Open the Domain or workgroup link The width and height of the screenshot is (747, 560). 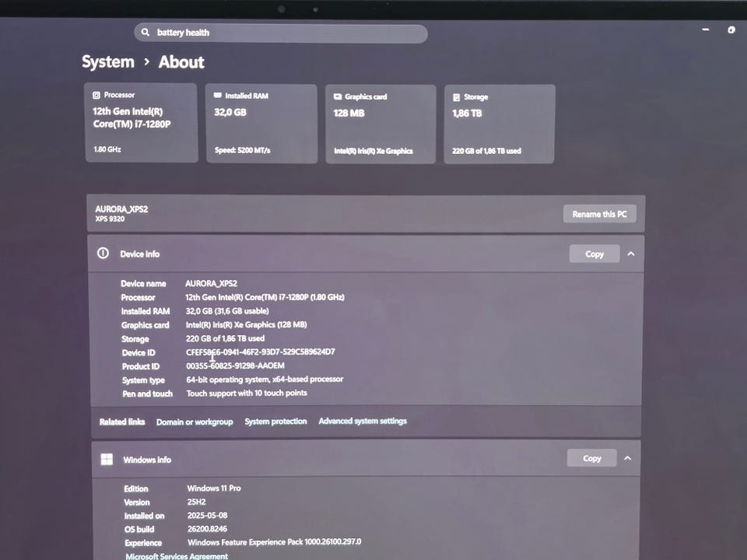(x=195, y=422)
